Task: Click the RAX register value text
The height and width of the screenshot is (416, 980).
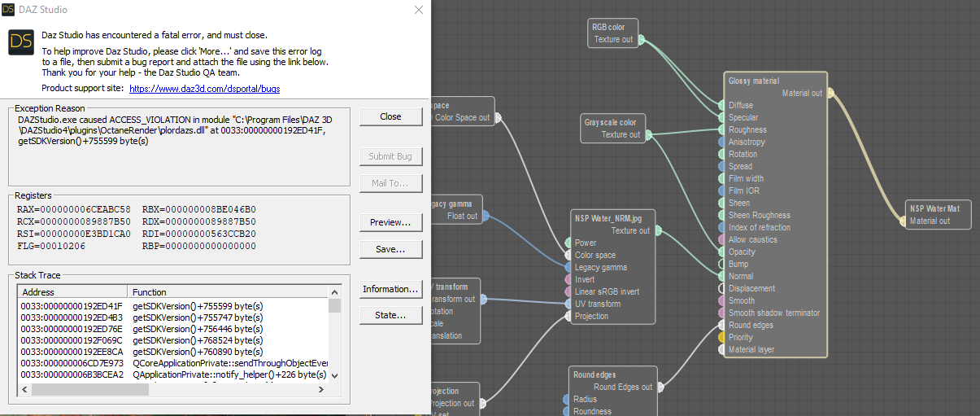Action: (x=74, y=210)
